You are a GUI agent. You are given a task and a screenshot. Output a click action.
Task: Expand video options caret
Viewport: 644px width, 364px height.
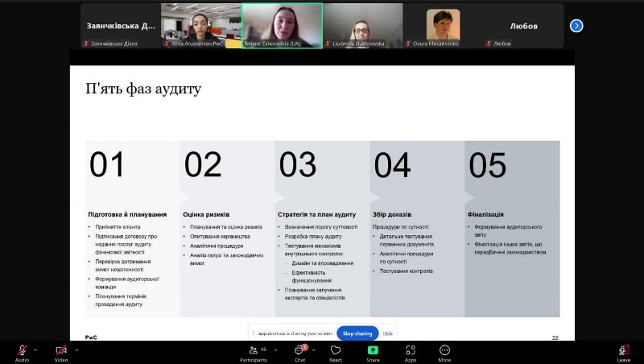76,350
